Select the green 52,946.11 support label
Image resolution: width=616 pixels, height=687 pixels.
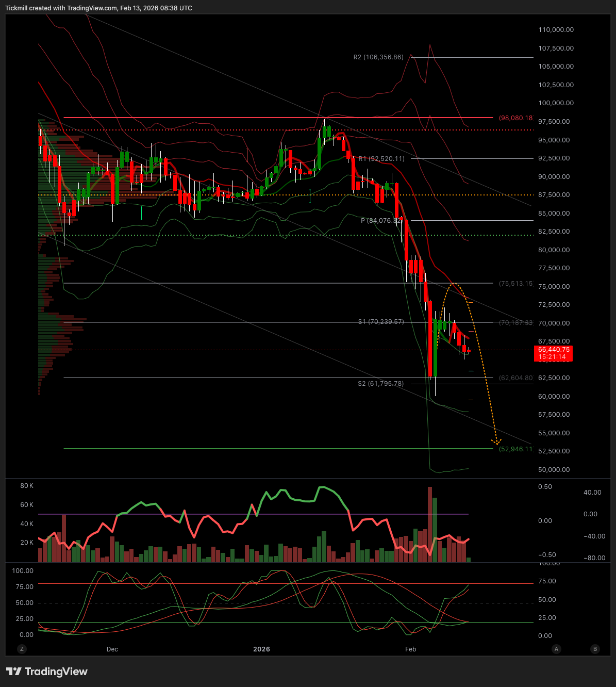[x=515, y=449]
